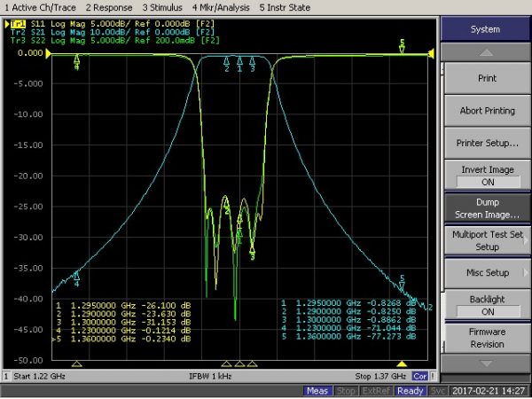Click marker 4 triangle on bottom stimulus axis
532x399 pixels.
point(76,364)
